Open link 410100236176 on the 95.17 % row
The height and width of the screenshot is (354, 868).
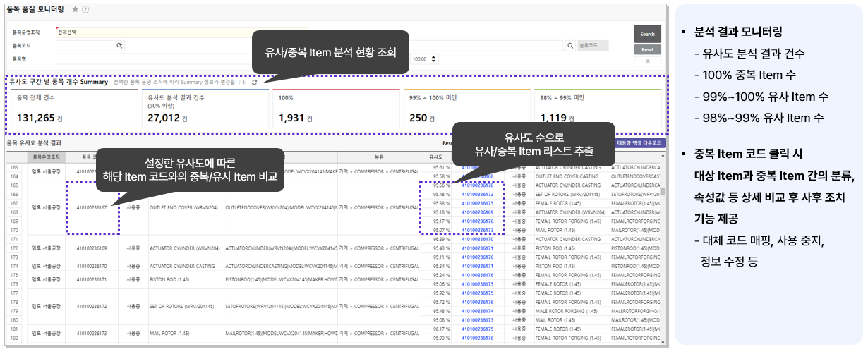coord(477,221)
